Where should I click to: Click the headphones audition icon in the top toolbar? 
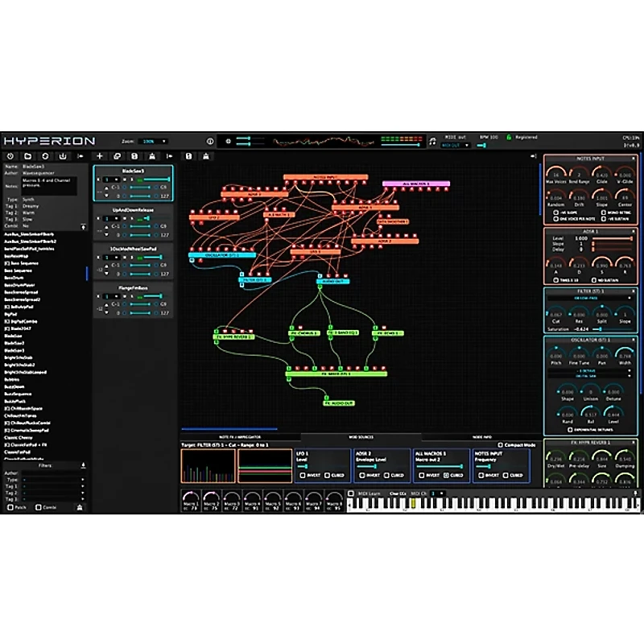pos(432,140)
